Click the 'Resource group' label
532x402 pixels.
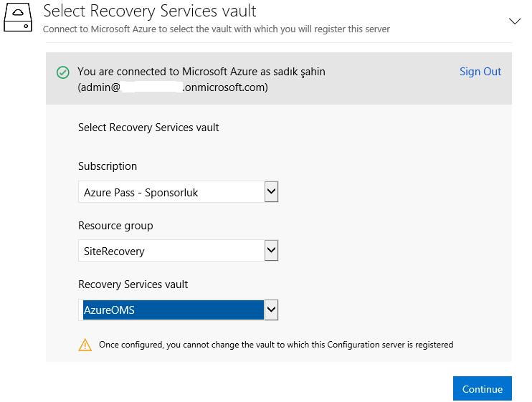[x=115, y=226]
